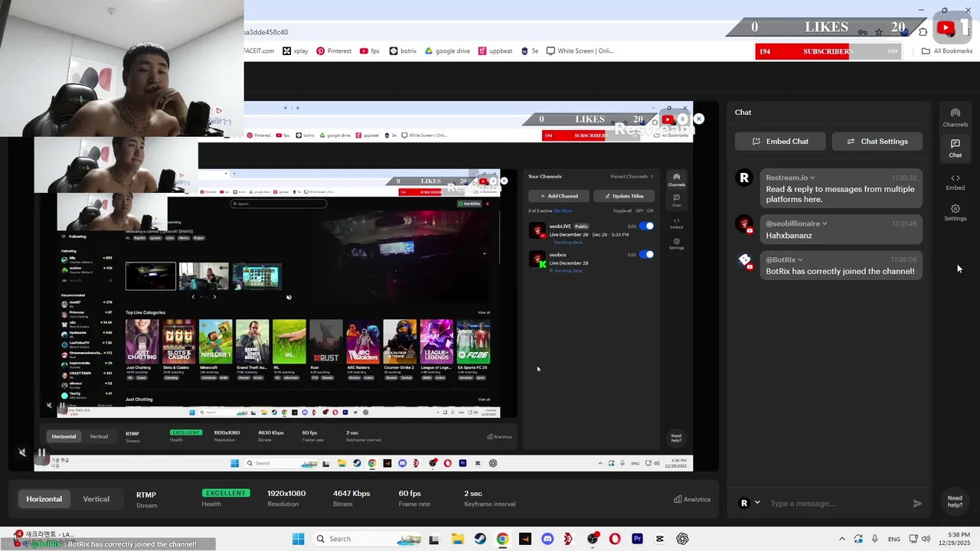Switch the ENG input language

tap(894, 539)
